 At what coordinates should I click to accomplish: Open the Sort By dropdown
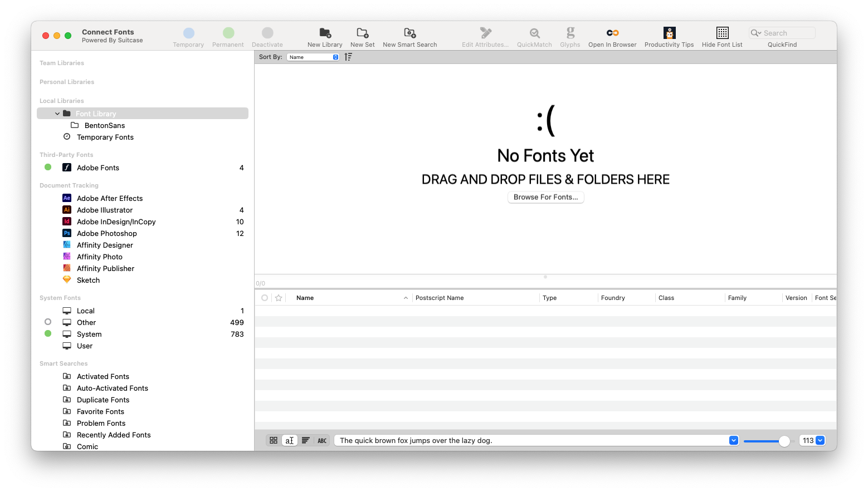313,56
